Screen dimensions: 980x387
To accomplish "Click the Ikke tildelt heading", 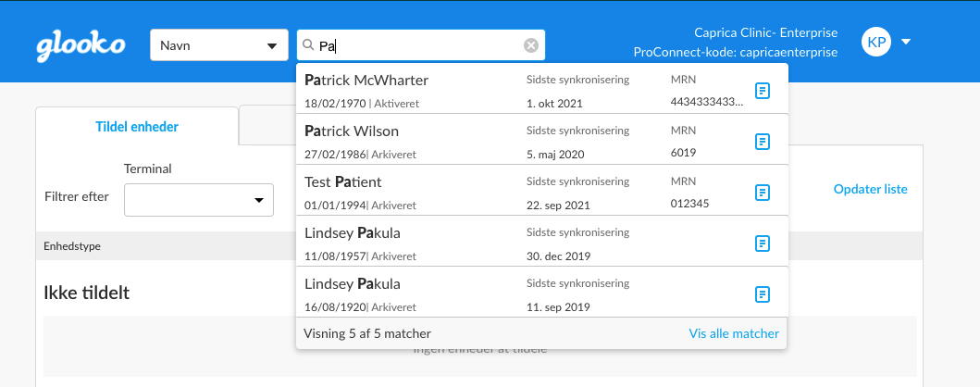I will click(86, 292).
